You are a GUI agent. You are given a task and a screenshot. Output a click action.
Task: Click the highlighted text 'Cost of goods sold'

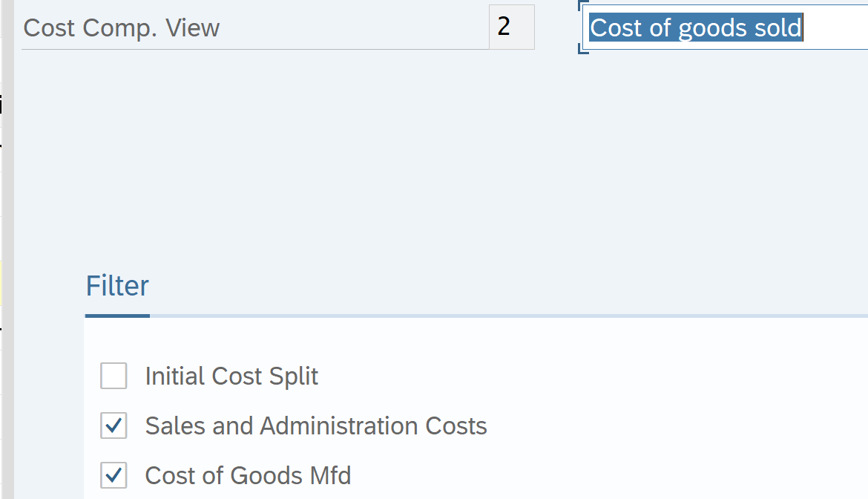point(695,28)
